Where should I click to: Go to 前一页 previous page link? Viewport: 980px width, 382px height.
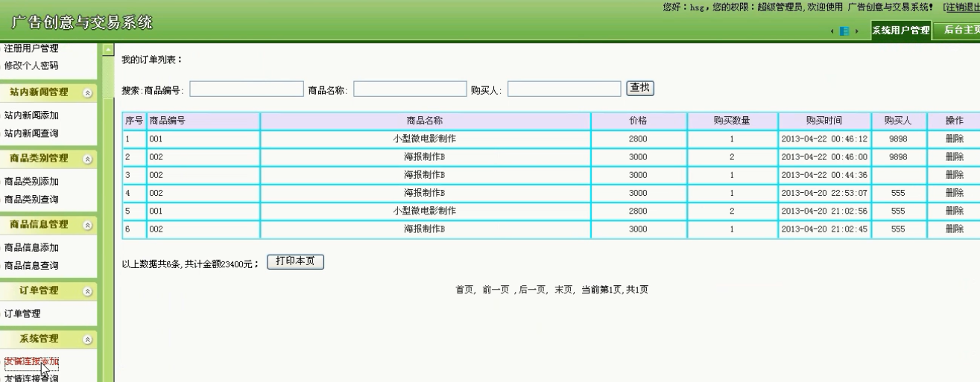tap(496, 290)
